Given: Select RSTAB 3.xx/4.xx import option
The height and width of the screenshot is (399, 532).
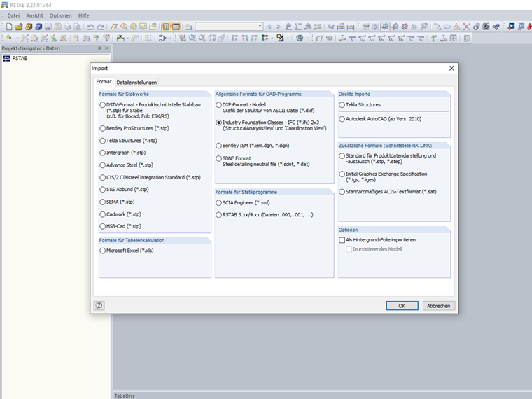Looking at the screenshot, I should click(x=219, y=215).
